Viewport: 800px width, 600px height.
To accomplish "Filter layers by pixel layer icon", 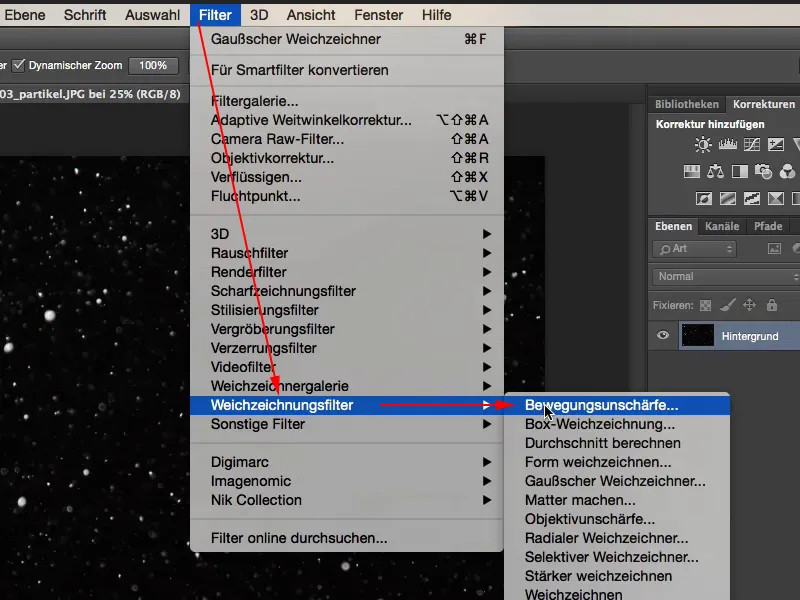I will [774, 248].
